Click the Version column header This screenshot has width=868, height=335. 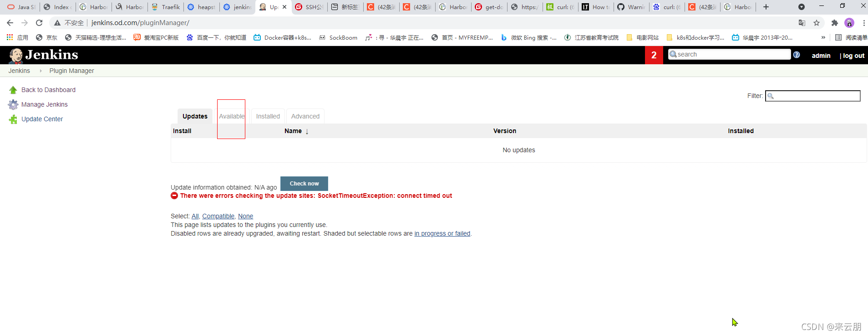pos(505,131)
